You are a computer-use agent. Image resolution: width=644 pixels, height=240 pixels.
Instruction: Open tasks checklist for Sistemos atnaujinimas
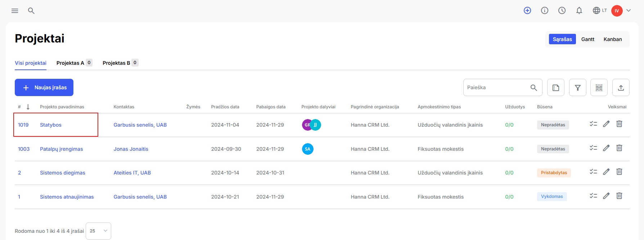(x=593, y=196)
